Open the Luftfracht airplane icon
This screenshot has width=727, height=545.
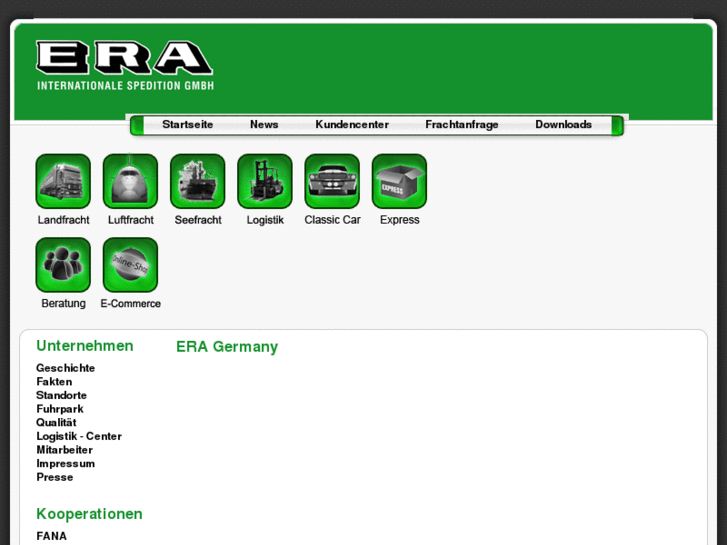pyautogui.click(x=130, y=181)
